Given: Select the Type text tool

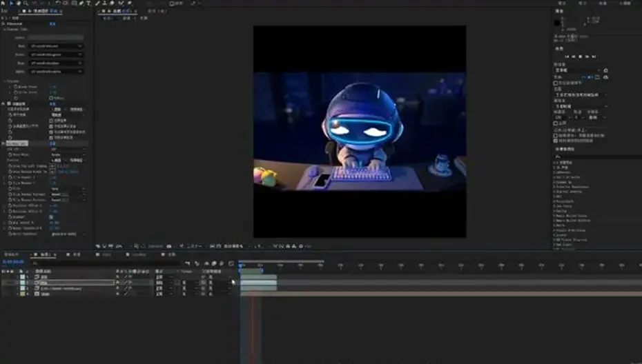Looking at the screenshot, I should [x=88, y=3].
